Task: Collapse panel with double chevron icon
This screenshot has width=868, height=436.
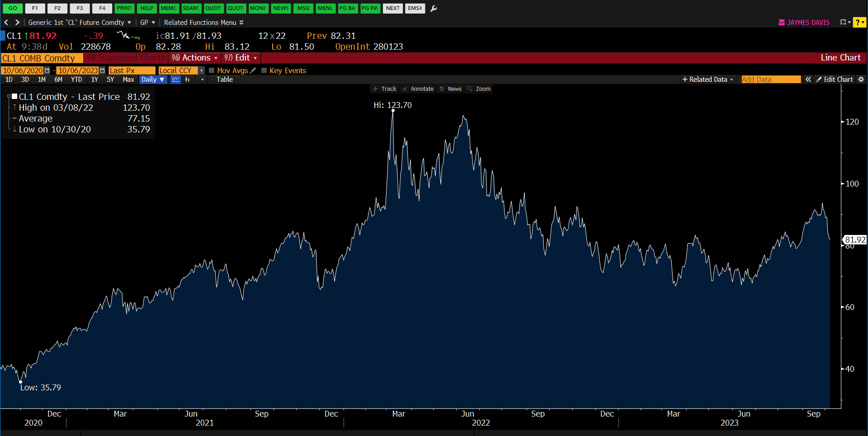Action: pos(808,80)
